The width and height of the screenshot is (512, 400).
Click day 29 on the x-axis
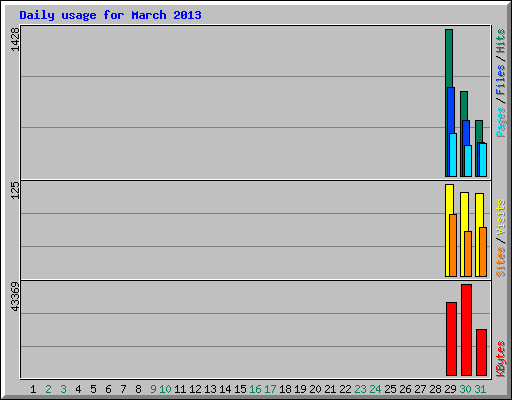[x=450, y=389]
